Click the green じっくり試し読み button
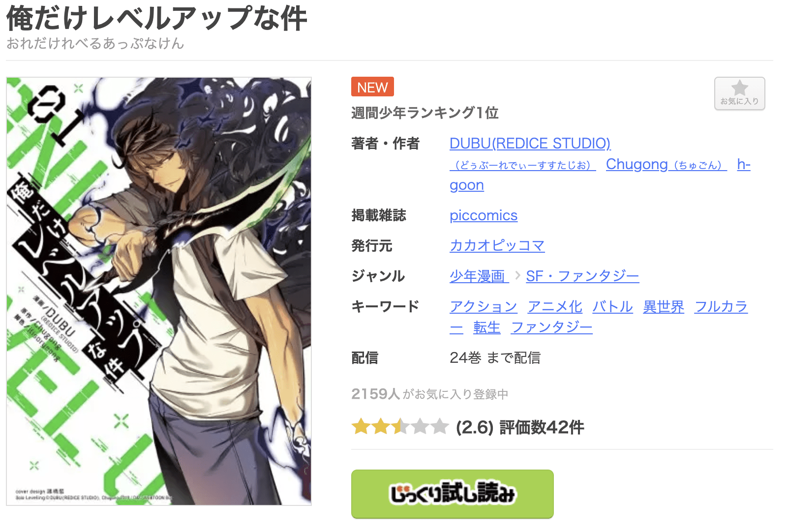 click(452, 494)
